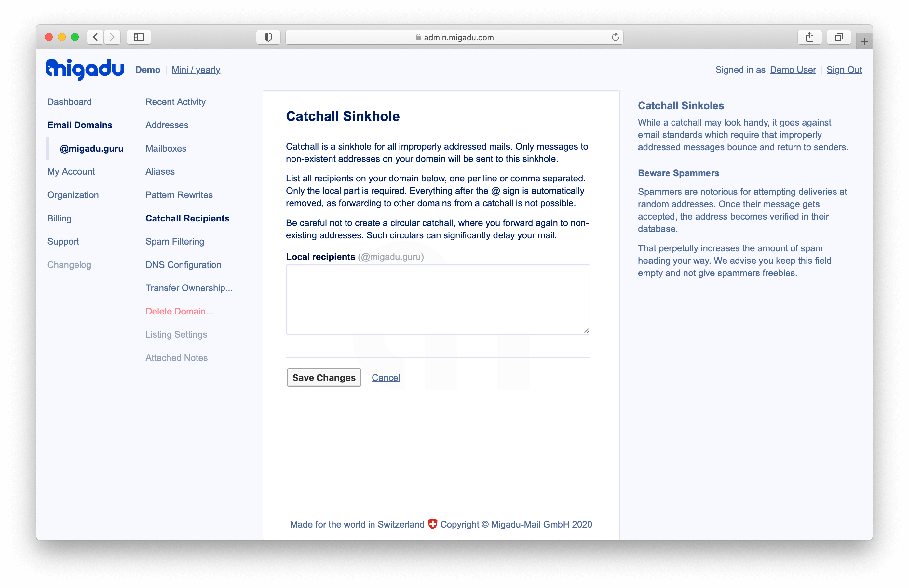Click the page reload icon
The image size is (909, 588).
pyautogui.click(x=616, y=38)
